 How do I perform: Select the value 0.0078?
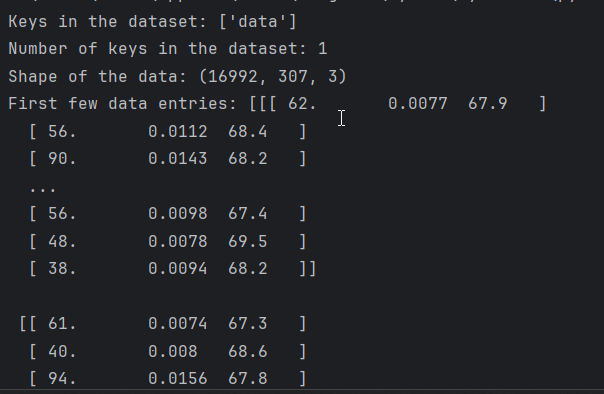[178, 242]
